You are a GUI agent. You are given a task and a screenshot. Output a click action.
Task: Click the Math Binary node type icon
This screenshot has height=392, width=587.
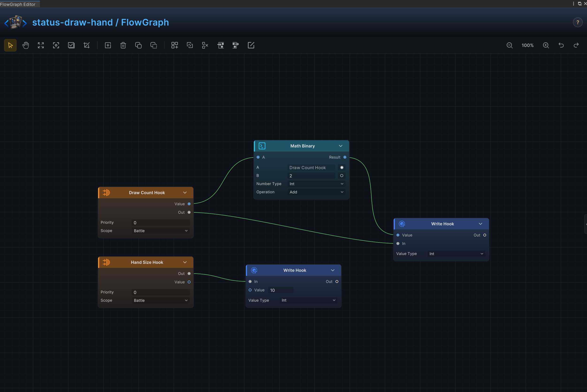(262, 146)
